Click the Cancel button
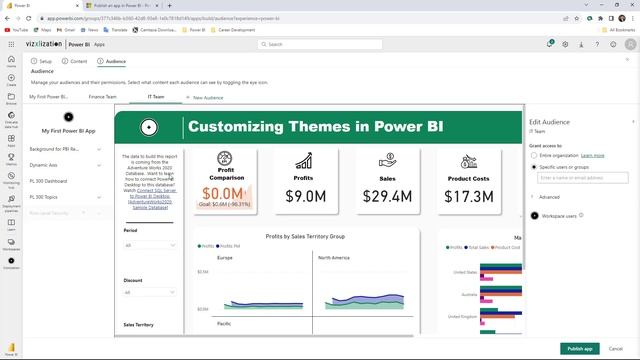This screenshot has width=640, height=360. [616, 349]
